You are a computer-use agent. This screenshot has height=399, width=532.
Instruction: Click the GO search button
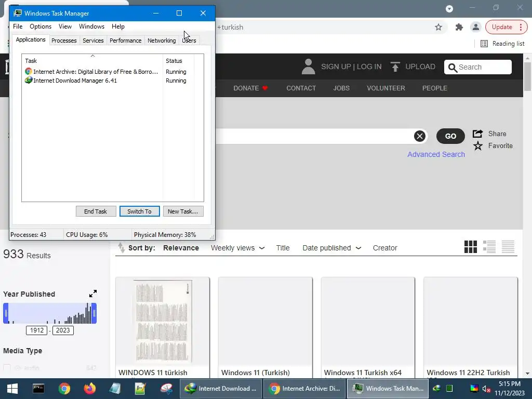tap(450, 136)
